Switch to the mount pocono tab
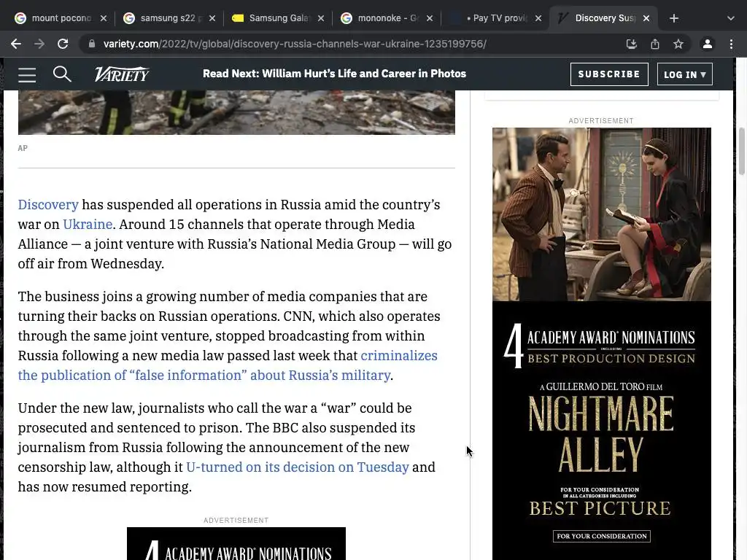747x560 pixels. (61, 18)
